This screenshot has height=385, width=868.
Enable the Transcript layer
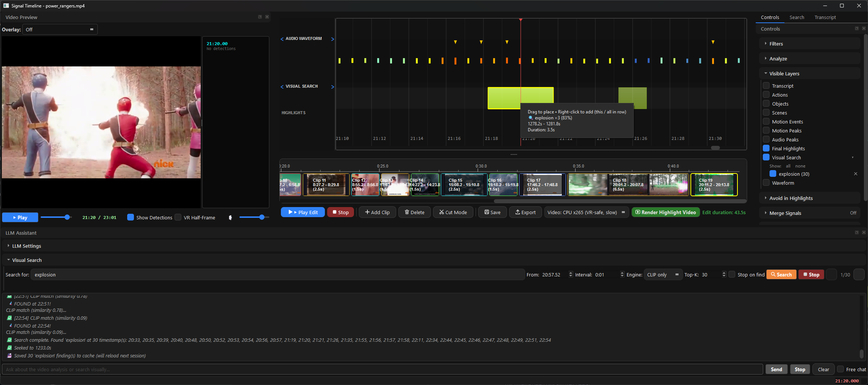(x=766, y=85)
